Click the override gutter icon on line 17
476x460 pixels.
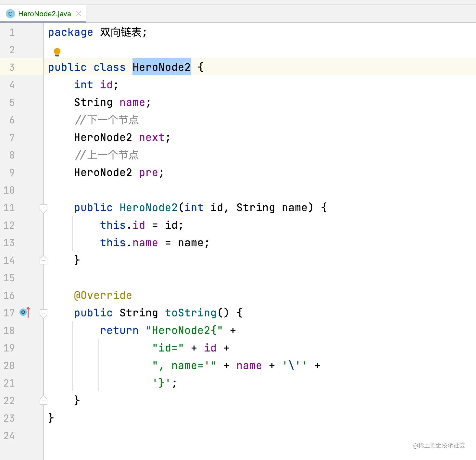pos(25,312)
